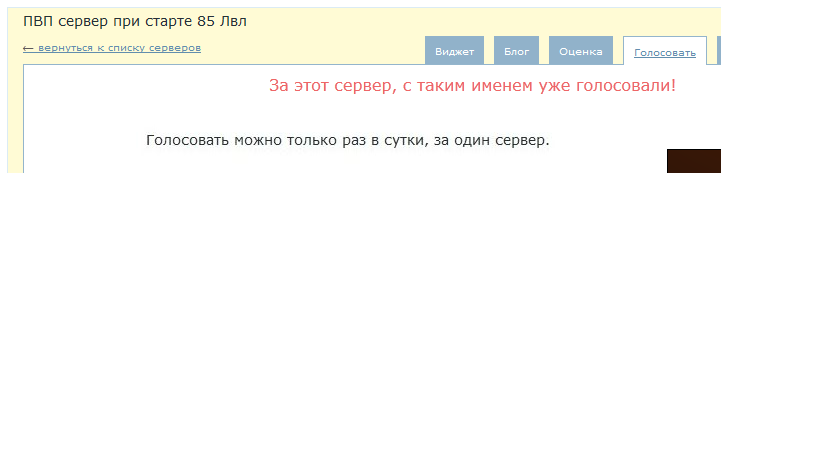Open the cut-off tab right of Голосовать
819x460 pixels.
pos(719,51)
